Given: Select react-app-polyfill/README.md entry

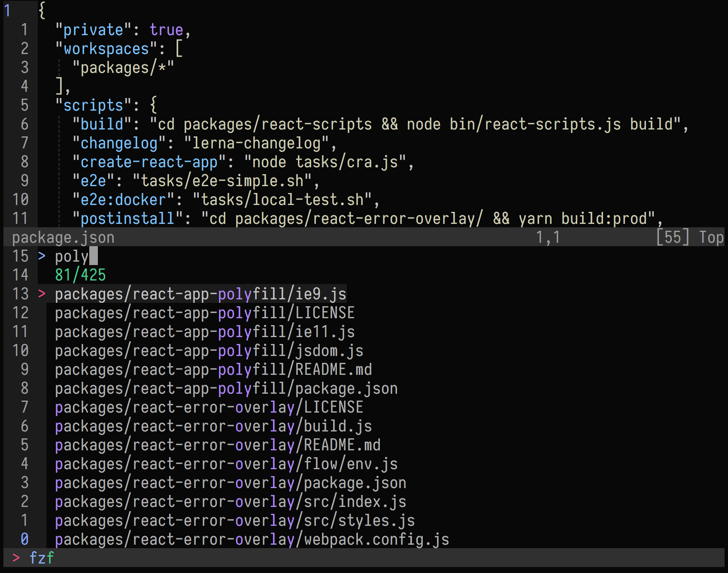Looking at the screenshot, I should (213, 370).
